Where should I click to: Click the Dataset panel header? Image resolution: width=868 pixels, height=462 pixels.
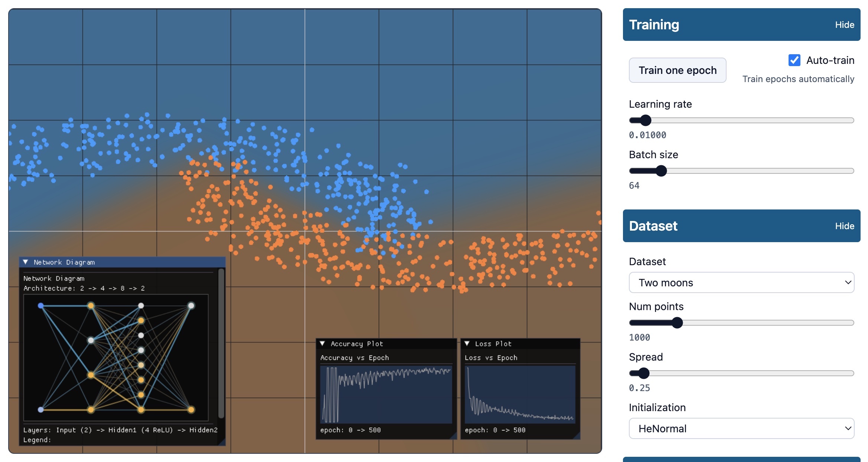(653, 225)
